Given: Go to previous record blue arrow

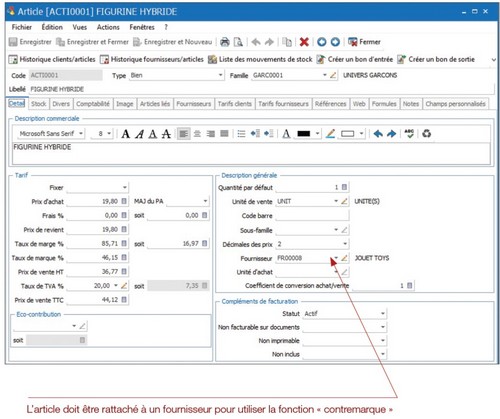Looking at the screenshot, I should 322,42.
